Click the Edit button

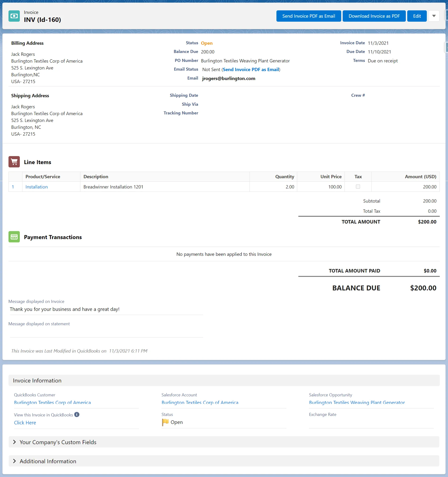pos(417,16)
